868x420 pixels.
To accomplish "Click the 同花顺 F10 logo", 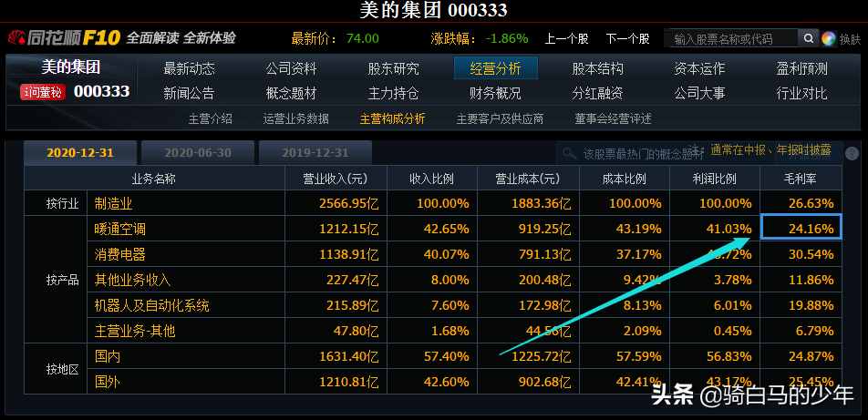I will coord(64,38).
